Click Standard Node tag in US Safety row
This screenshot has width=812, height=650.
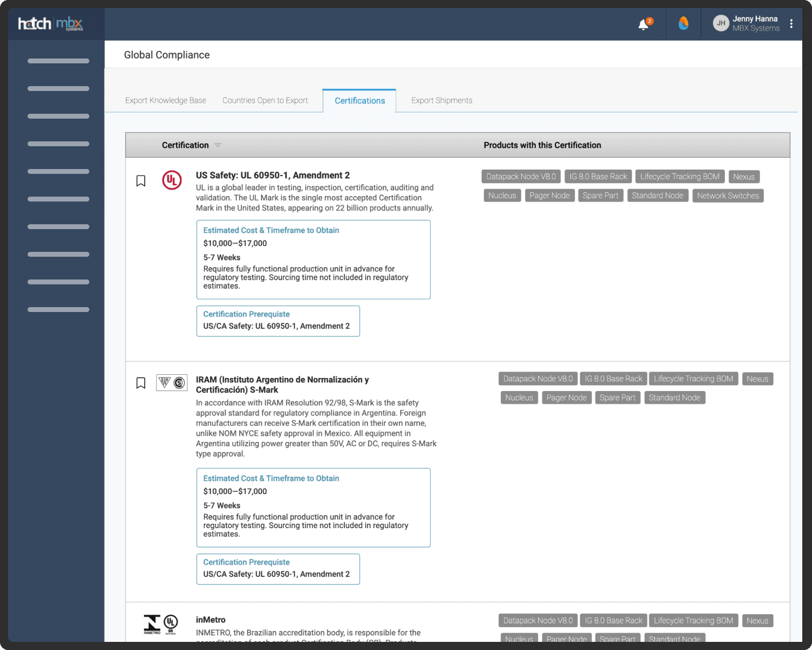pos(658,196)
